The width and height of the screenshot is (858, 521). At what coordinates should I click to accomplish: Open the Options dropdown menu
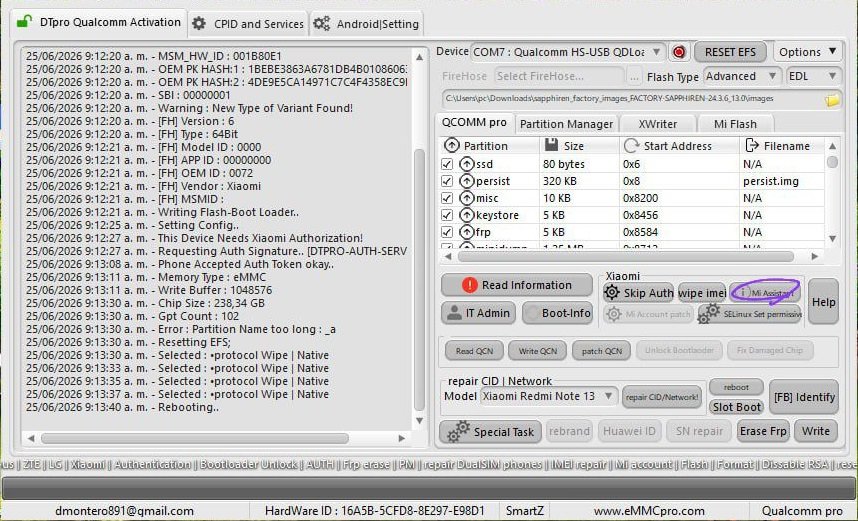click(x=808, y=52)
